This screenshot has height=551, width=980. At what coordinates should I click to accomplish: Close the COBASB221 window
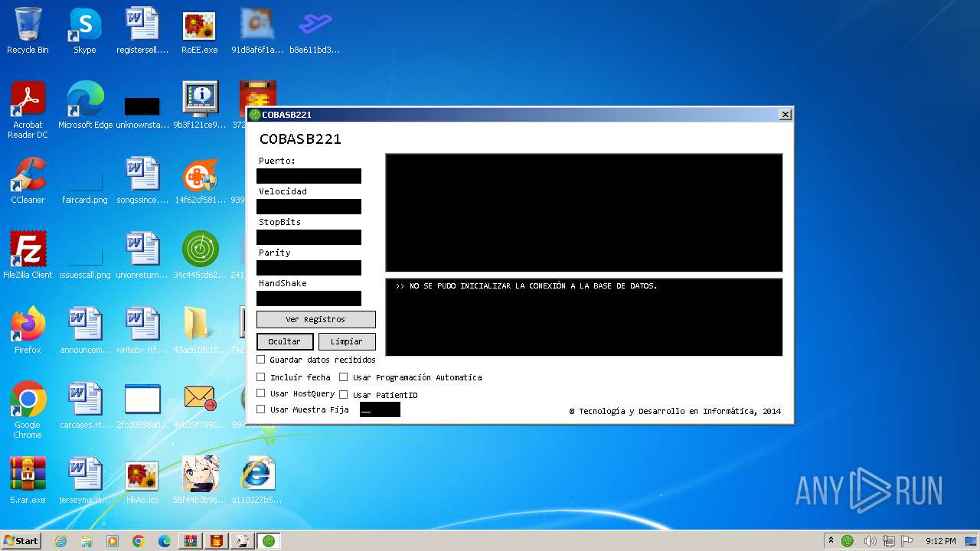click(785, 115)
